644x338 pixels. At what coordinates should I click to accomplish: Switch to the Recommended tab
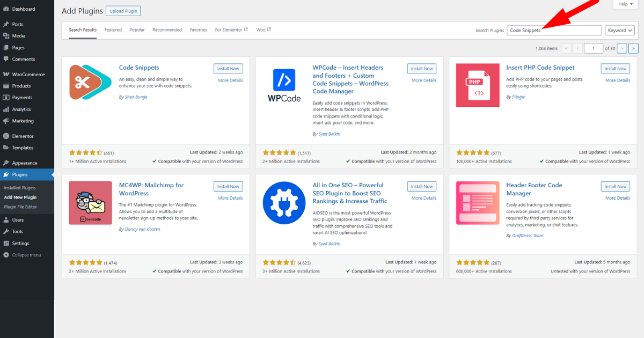point(167,30)
